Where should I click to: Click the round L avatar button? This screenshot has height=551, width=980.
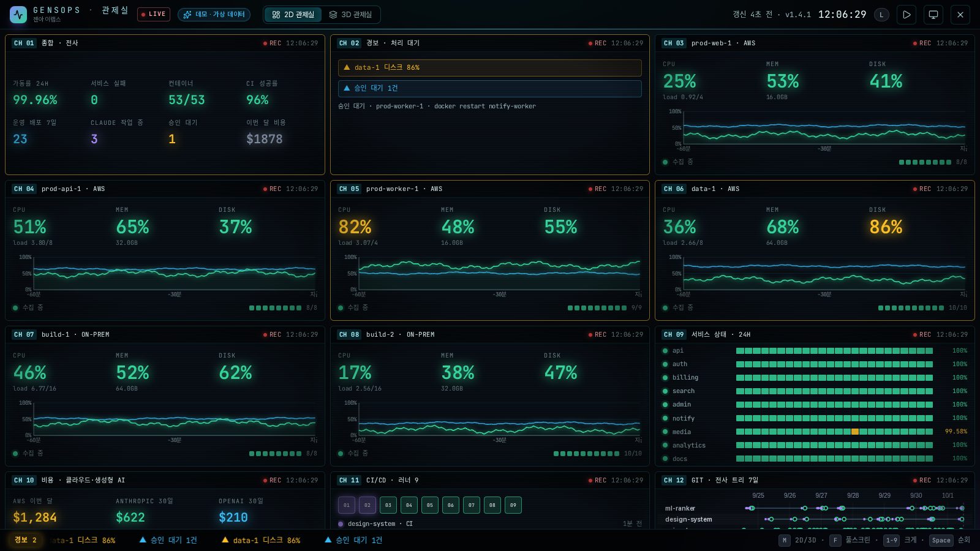(881, 15)
